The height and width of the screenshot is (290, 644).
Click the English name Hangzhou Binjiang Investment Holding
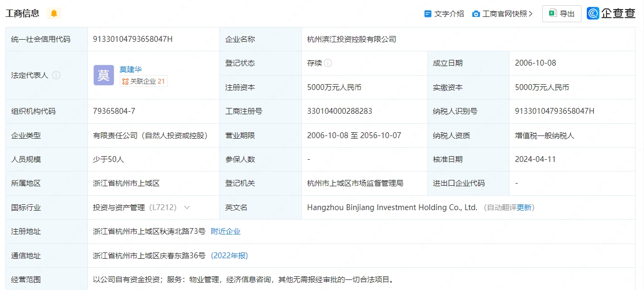coord(392,207)
